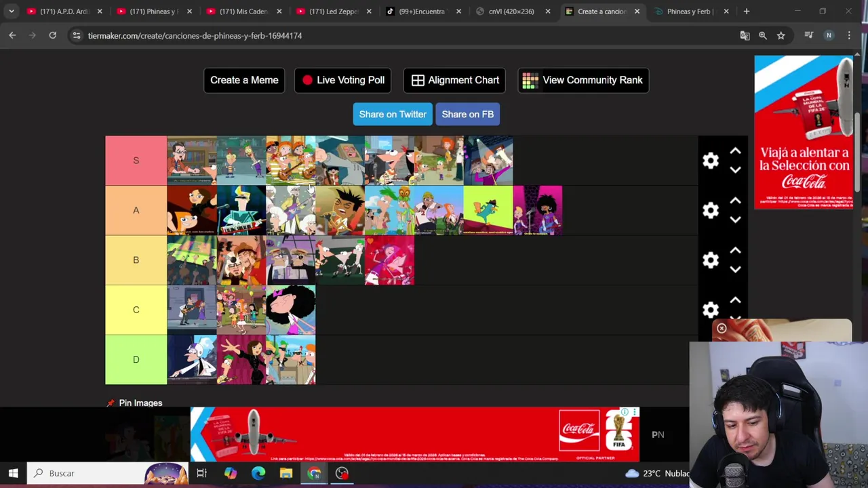Open File Explorer from taskbar
The height and width of the screenshot is (488, 868).
(286, 473)
